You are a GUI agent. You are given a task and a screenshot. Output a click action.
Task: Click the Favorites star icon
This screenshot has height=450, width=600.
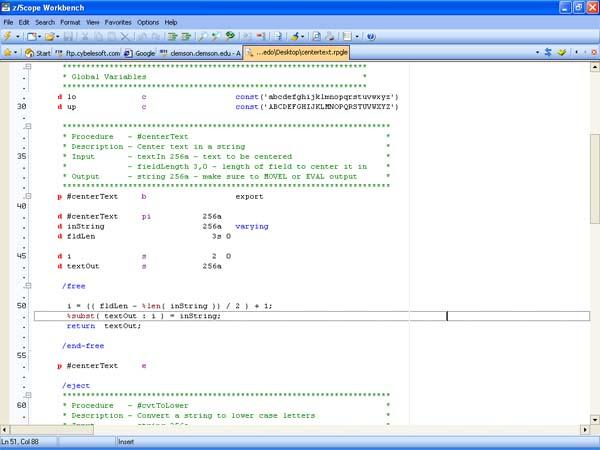pos(8,52)
